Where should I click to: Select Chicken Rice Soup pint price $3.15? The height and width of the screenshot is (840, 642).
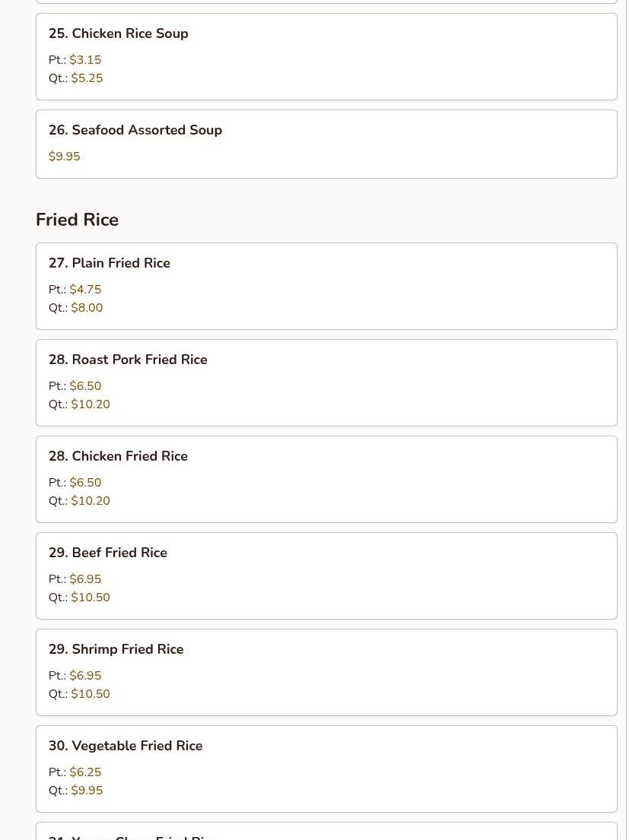[85, 60]
